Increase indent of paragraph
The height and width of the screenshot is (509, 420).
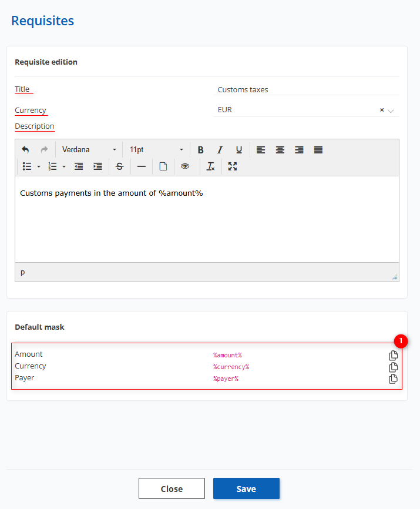tap(98, 166)
